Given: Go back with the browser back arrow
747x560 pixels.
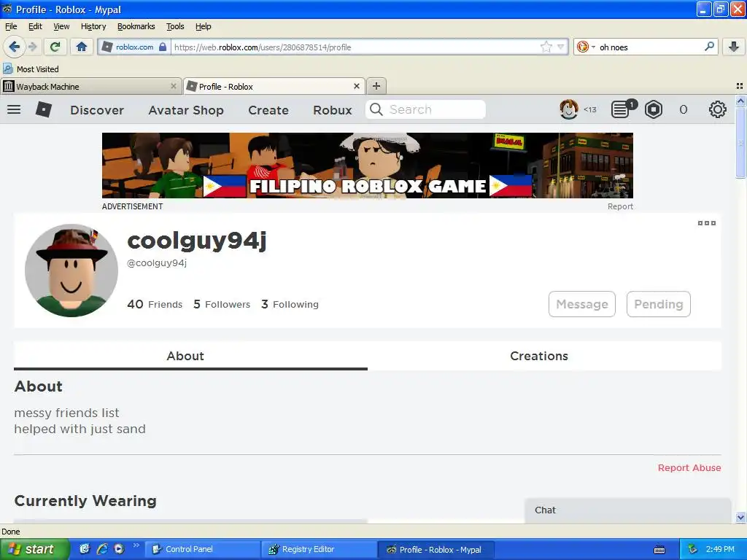Looking at the screenshot, I should click(x=14, y=47).
